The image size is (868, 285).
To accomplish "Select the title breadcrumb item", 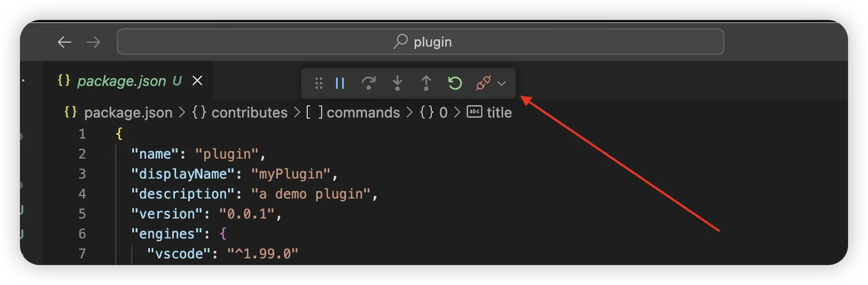I will pyautogui.click(x=498, y=112).
